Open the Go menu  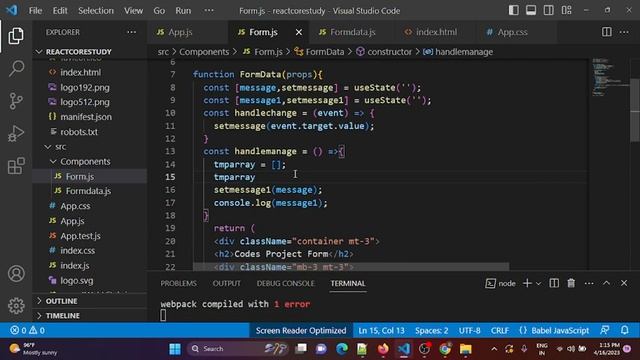tap(159, 11)
